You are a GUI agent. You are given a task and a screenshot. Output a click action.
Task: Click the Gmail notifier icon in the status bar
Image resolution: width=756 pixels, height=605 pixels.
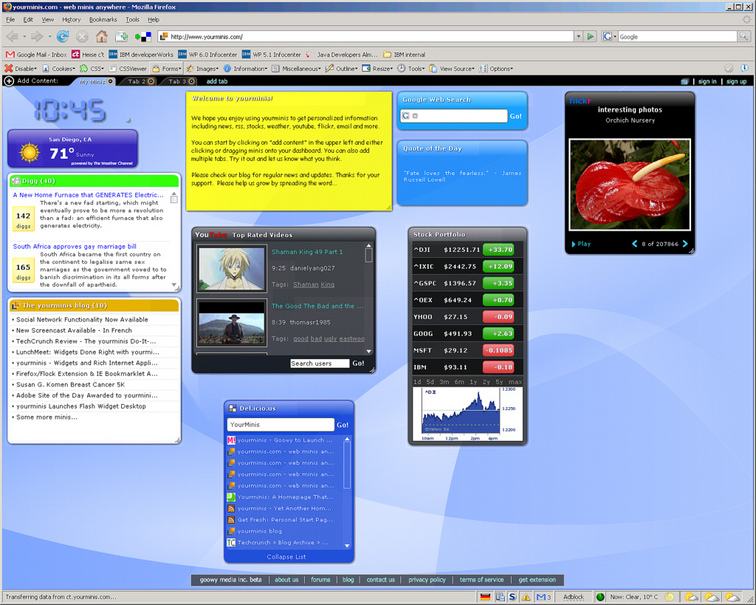(x=543, y=597)
